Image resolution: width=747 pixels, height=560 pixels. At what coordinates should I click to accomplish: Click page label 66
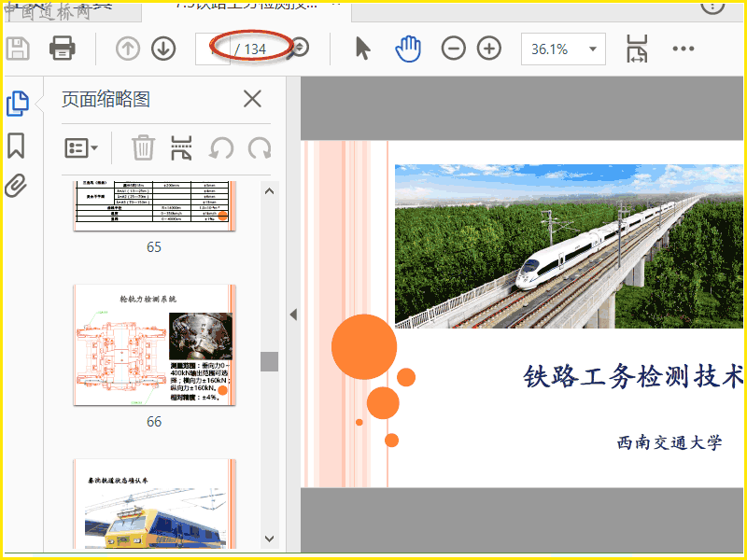point(154,422)
